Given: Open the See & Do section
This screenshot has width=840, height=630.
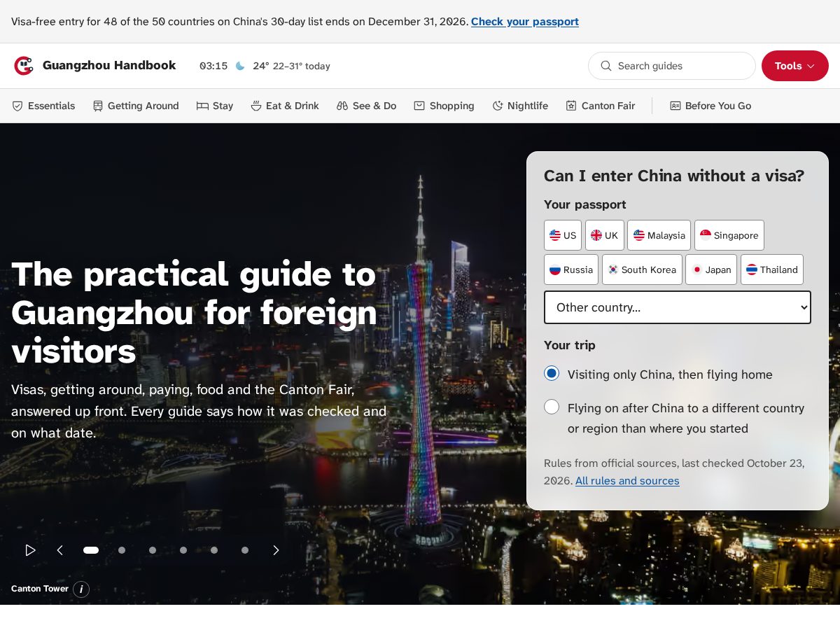Looking at the screenshot, I should tap(367, 106).
